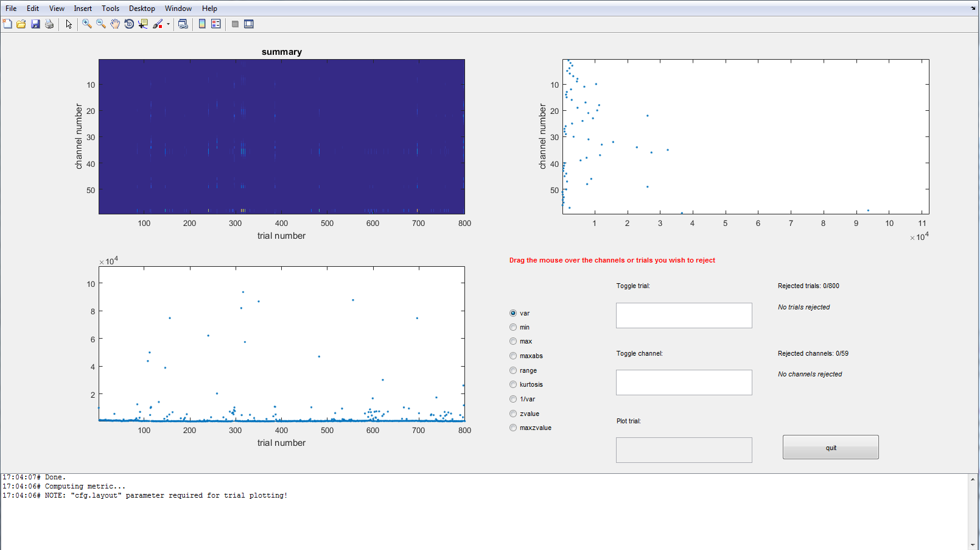Screen dimensions: 980x550
Task: Click the Link Plot toolbar icon
Action: point(183,24)
